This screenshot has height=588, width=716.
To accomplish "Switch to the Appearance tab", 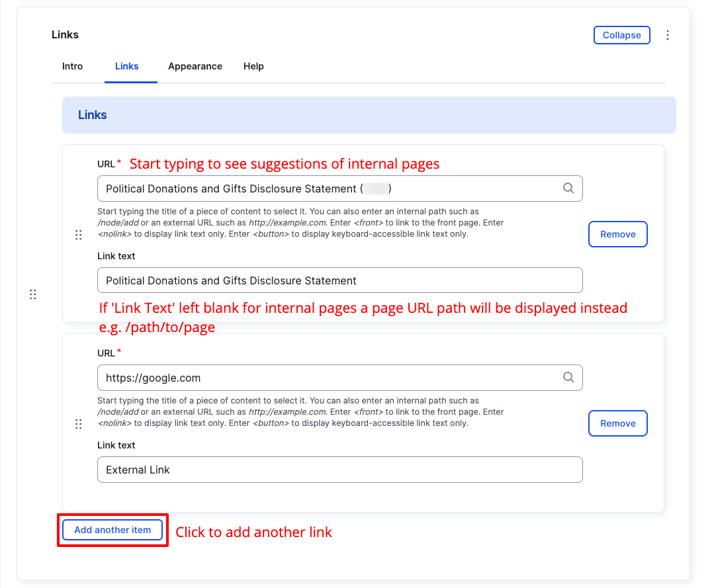I will tap(195, 66).
